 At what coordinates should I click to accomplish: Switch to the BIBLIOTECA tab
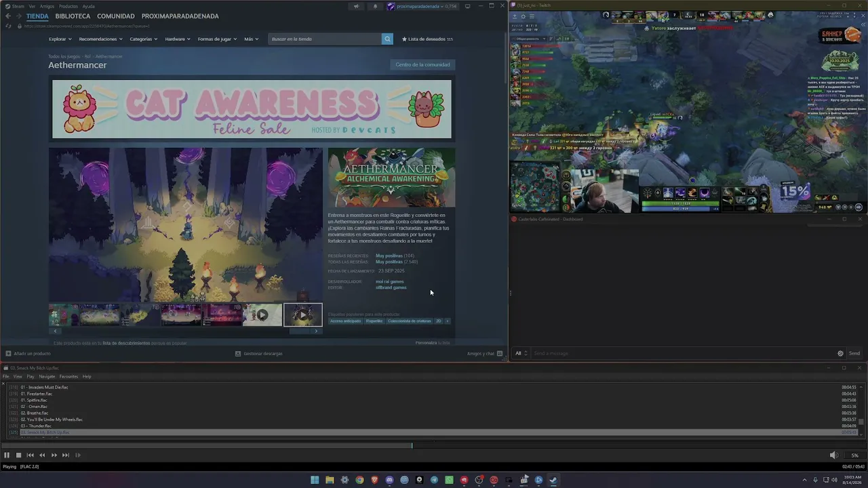tap(73, 16)
